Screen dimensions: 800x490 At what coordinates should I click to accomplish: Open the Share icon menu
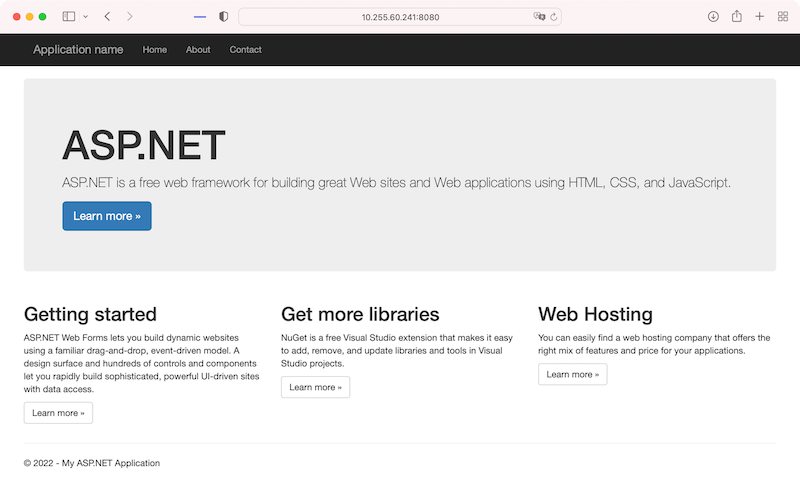point(737,16)
